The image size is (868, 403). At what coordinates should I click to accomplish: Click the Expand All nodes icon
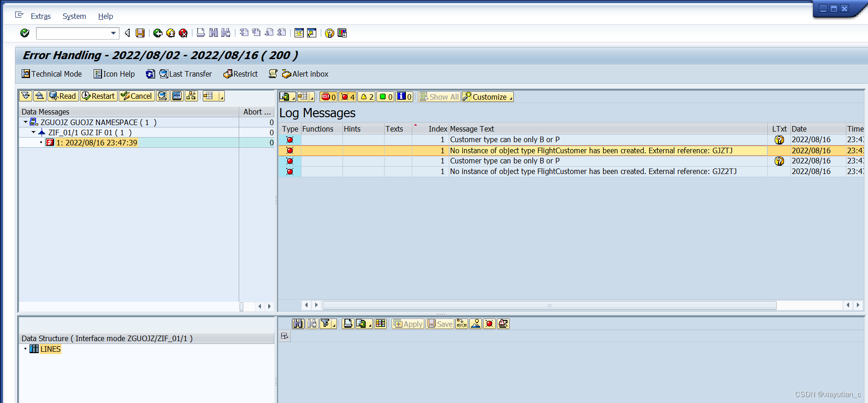pos(26,96)
